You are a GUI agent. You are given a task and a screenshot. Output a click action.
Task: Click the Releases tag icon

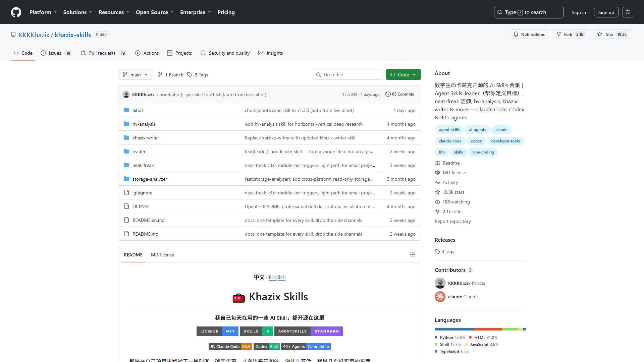pyautogui.click(x=437, y=252)
